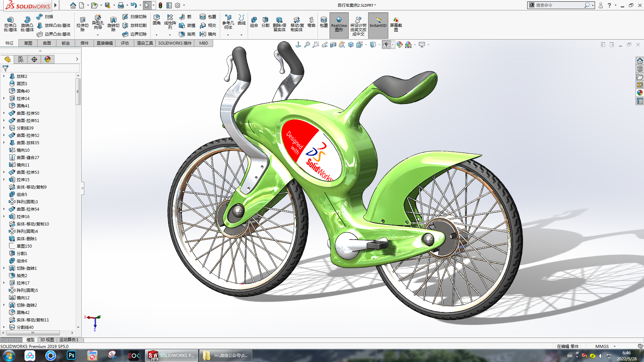644x362 pixels.
Task: Open the FeatureManager design tree tab
Action: pos(7,59)
